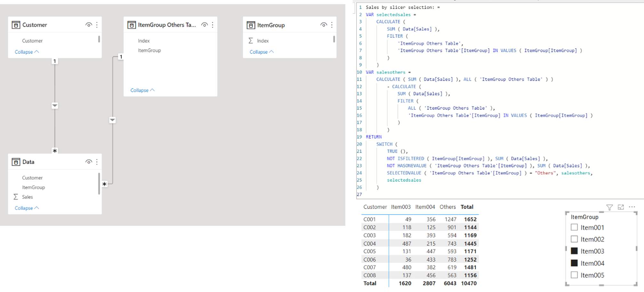The height and width of the screenshot is (292, 644).
Task: Open the visual filter funnel icon
Action: point(609,207)
